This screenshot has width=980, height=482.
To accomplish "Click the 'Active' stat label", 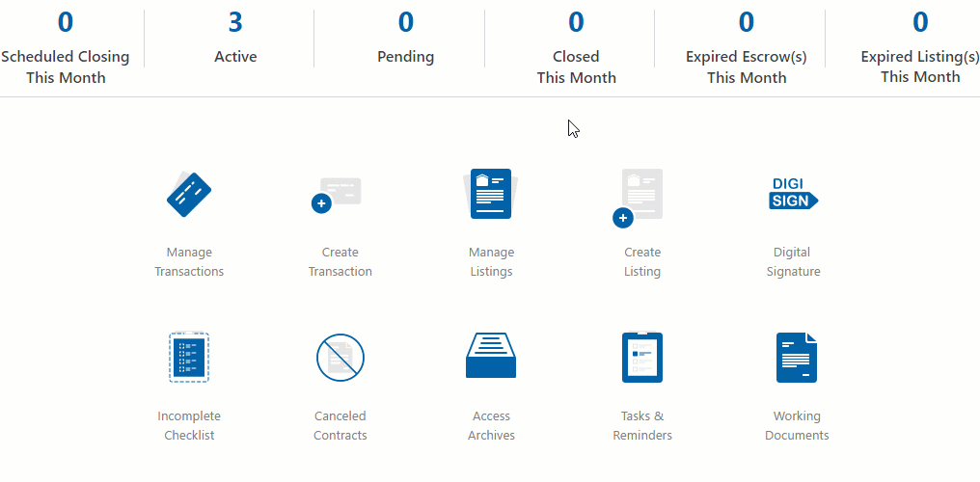I will [x=235, y=57].
